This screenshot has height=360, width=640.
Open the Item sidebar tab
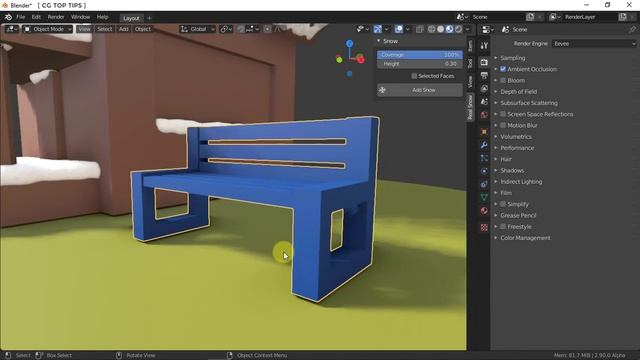(470, 45)
